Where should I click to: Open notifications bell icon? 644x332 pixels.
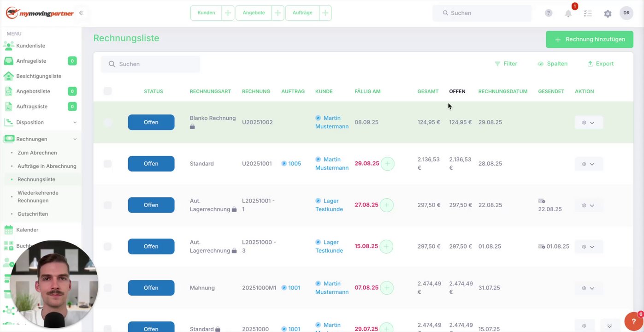pyautogui.click(x=568, y=13)
